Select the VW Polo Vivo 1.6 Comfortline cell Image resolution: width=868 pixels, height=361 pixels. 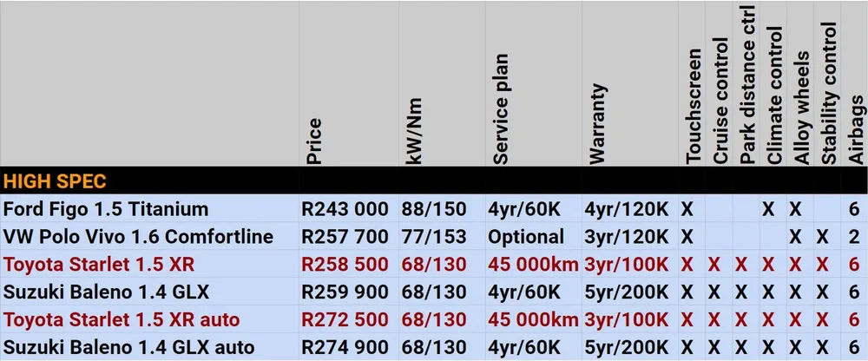[x=138, y=237]
